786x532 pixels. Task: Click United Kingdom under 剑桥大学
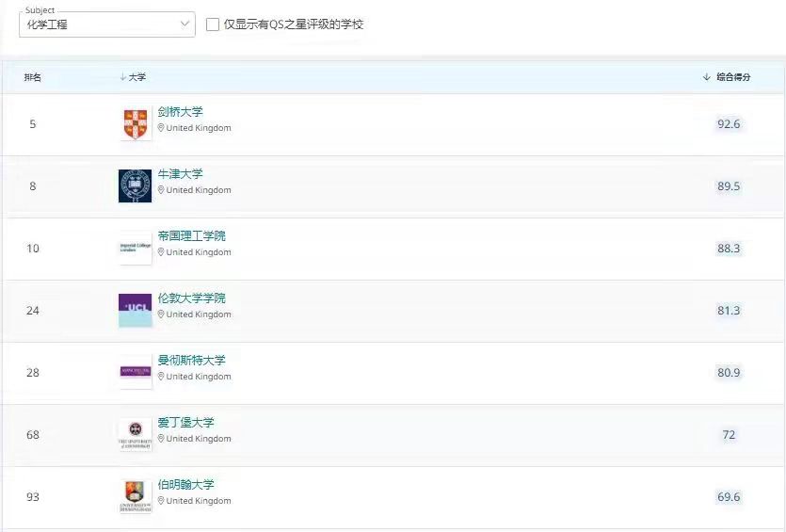(x=199, y=128)
